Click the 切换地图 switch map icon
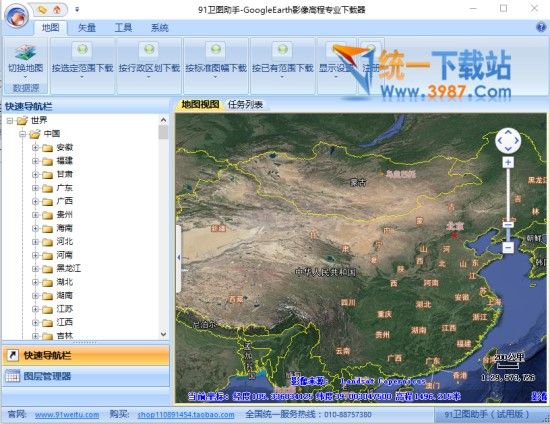550x424 pixels. 25,53
